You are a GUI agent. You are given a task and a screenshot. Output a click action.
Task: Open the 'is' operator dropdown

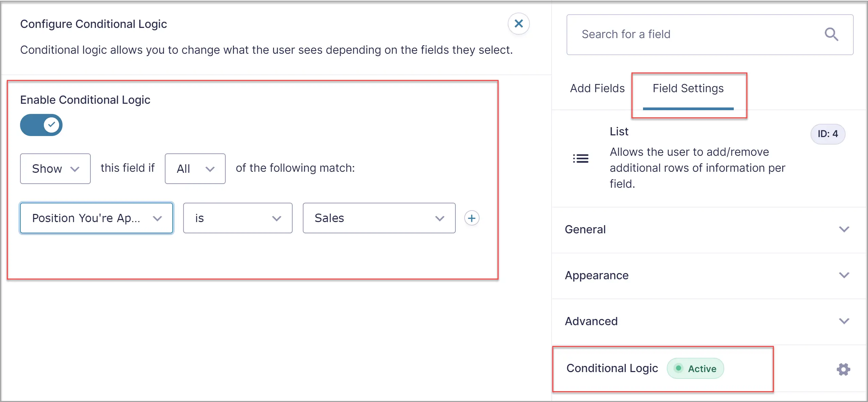(x=238, y=218)
